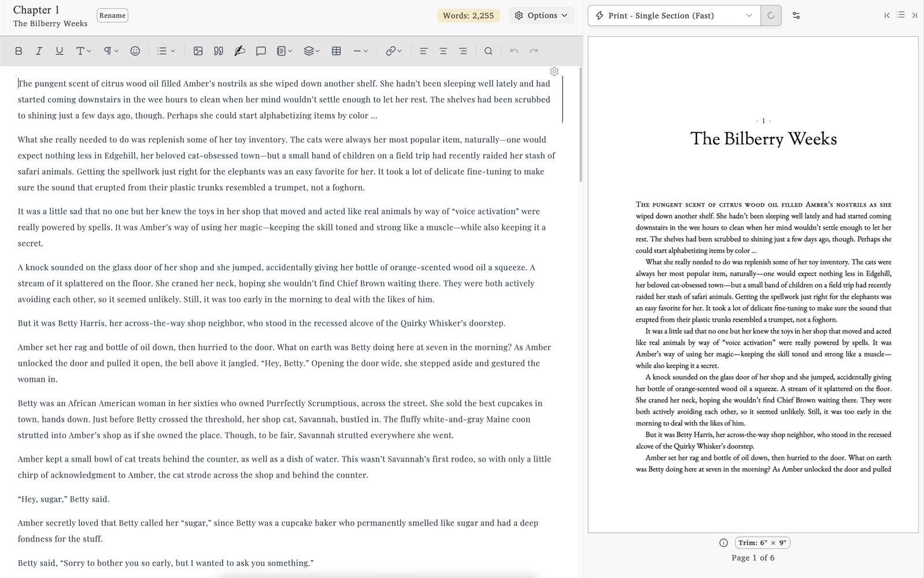The width and height of the screenshot is (924, 578).
Task: Click the Chapter 1 title
Action: [36, 10]
